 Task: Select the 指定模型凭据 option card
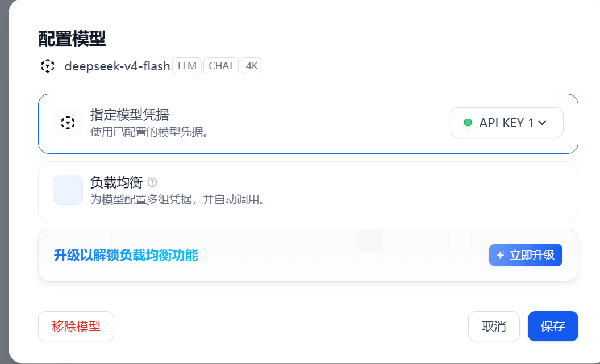[308, 124]
